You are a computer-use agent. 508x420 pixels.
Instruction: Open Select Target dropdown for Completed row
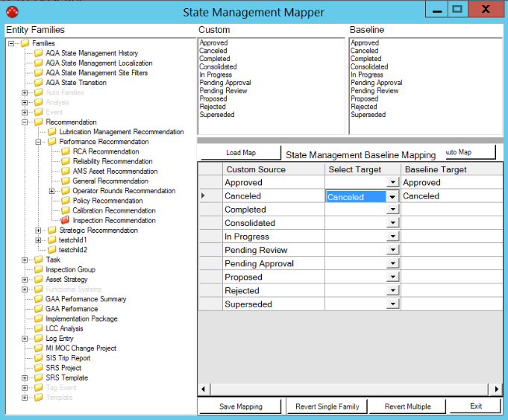pyautogui.click(x=392, y=210)
